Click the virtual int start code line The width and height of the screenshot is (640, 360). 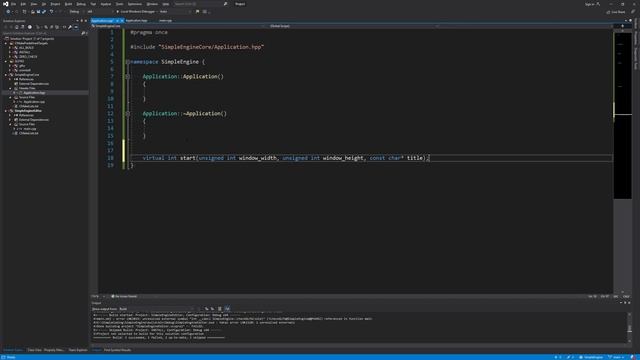pyautogui.click(x=286, y=158)
